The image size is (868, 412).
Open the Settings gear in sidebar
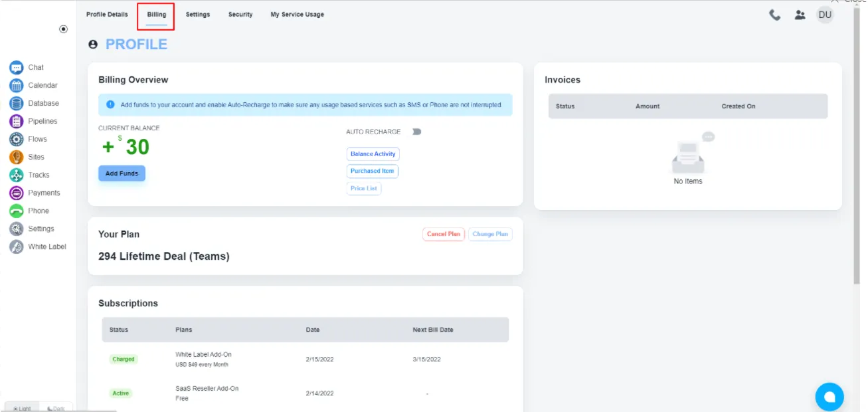point(17,229)
